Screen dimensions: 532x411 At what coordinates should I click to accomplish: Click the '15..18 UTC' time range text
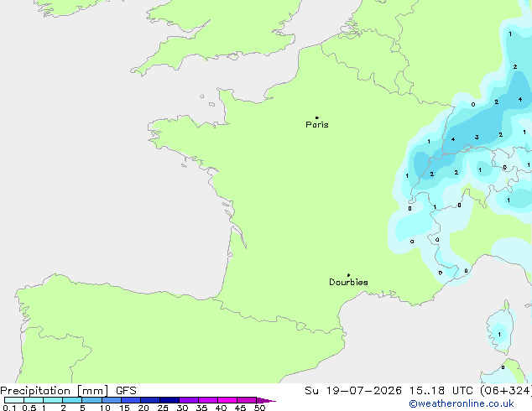(441, 391)
